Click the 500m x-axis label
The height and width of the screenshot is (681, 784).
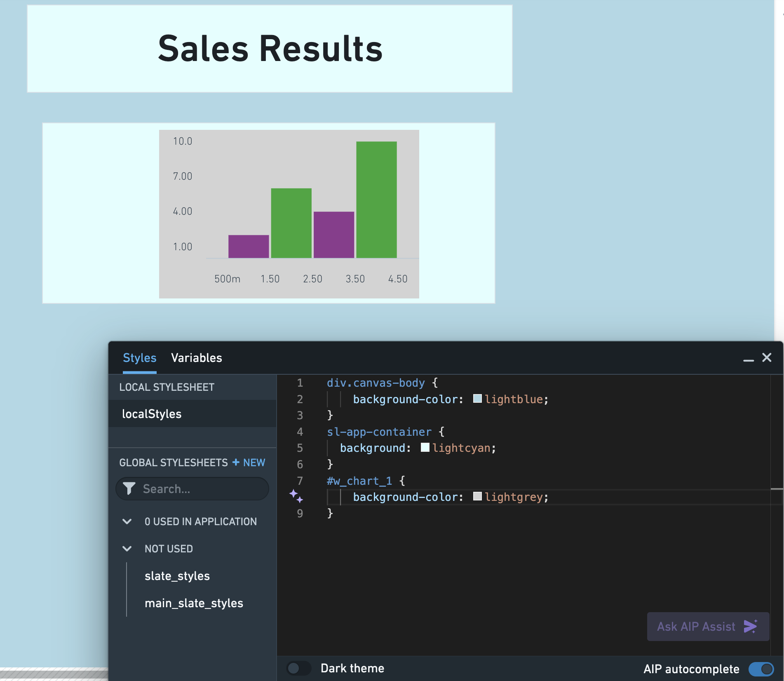point(227,279)
